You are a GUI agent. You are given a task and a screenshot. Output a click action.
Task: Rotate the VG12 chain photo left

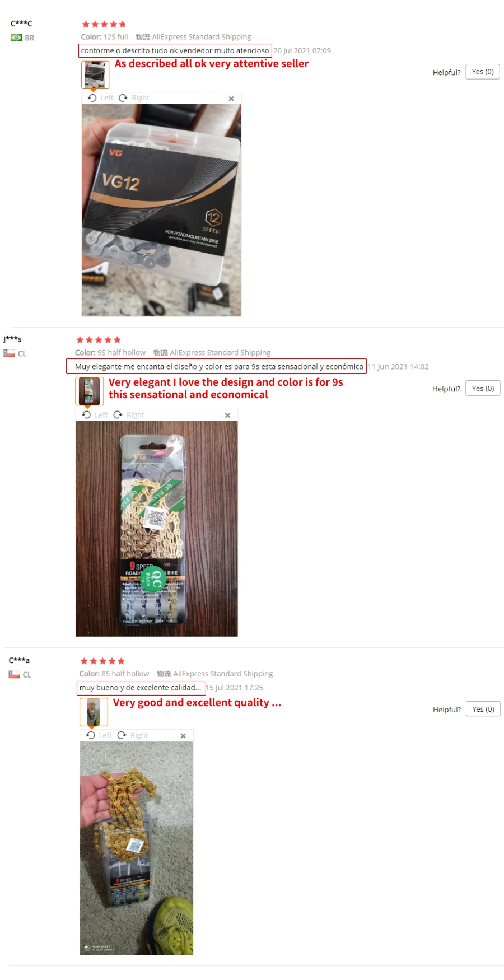(100, 98)
